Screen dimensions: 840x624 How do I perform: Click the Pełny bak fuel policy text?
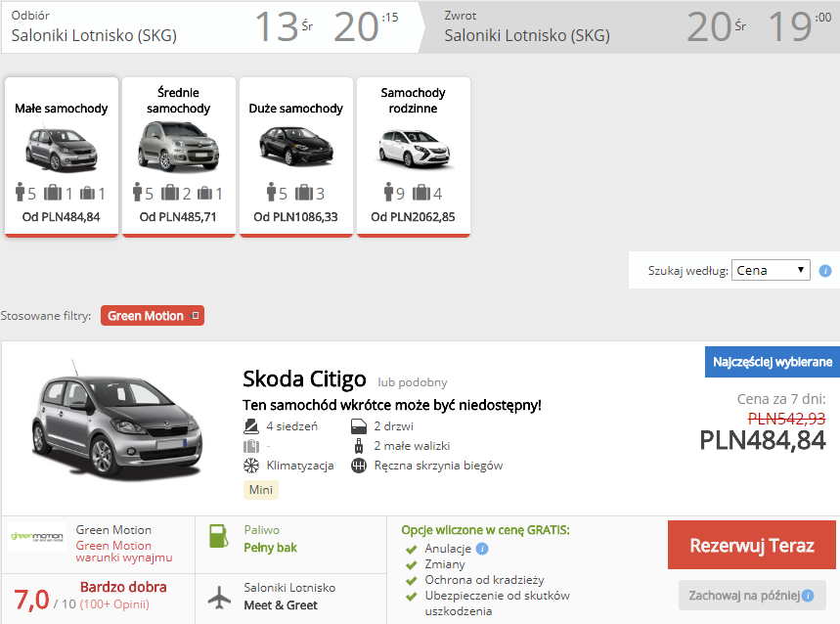click(x=271, y=548)
